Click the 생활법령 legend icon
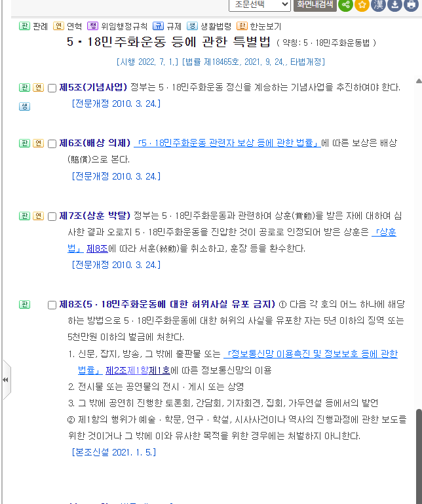The height and width of the screenshot is (504, 422). coord(192,26)
